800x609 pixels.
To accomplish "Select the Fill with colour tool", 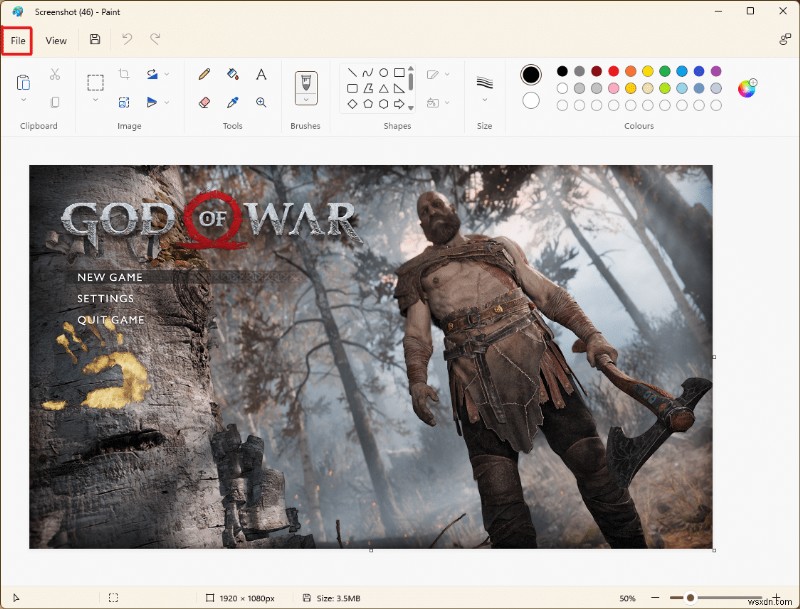I will 232,74.
